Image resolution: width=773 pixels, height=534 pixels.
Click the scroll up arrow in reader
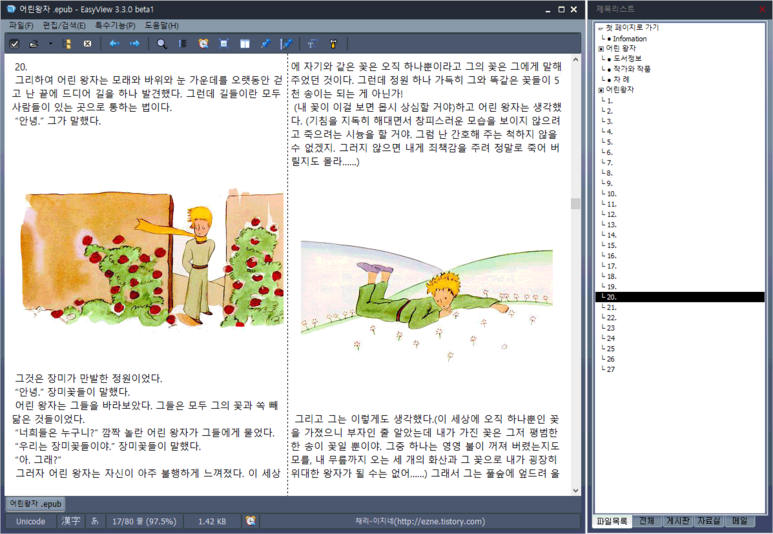[575, 60]
